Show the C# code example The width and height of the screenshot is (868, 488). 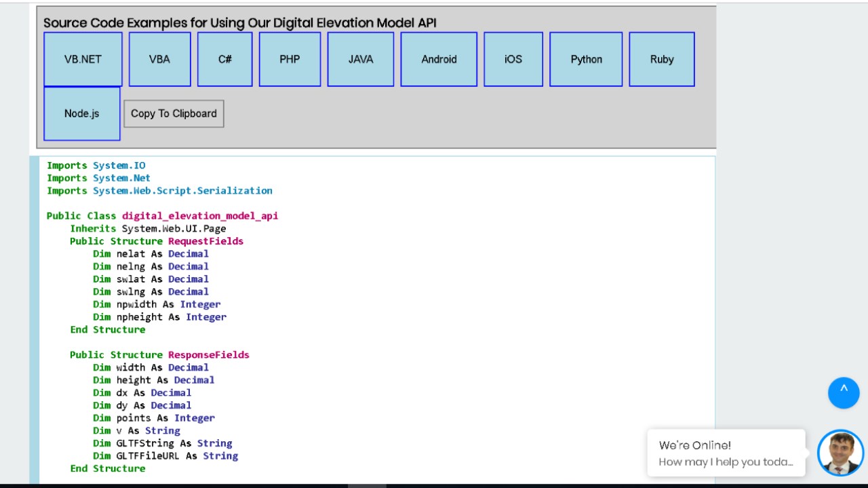[225, 59]
